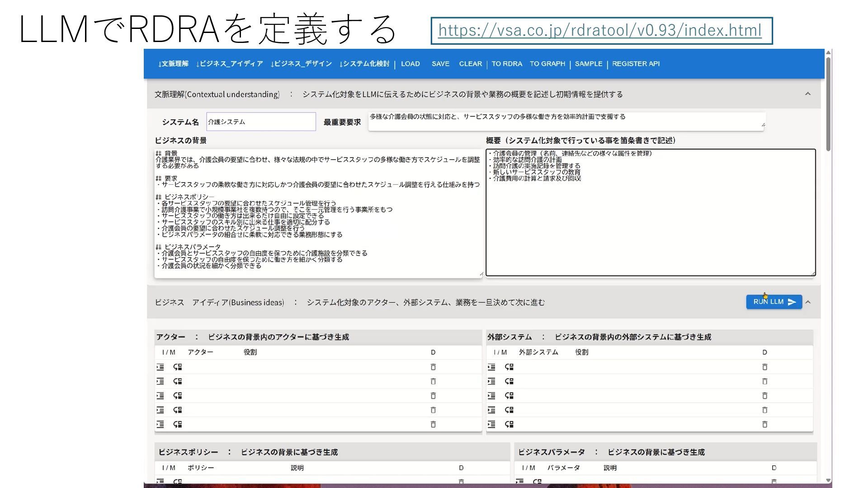Click LLM-modify icon in third 外部システム row

click(509, 396)
